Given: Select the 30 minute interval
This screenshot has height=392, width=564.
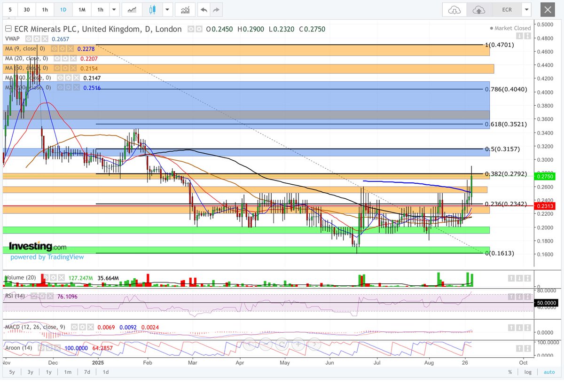Looking at the screenshot, I should click(27, 9).
